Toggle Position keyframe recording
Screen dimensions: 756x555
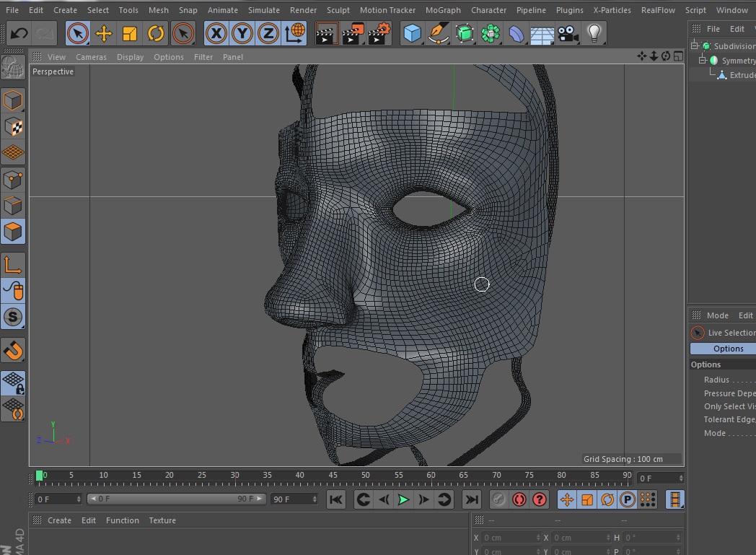pos(567,499)
